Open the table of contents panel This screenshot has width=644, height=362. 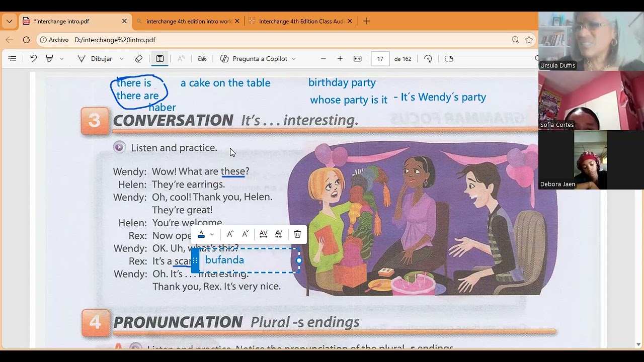pos(13,59)
